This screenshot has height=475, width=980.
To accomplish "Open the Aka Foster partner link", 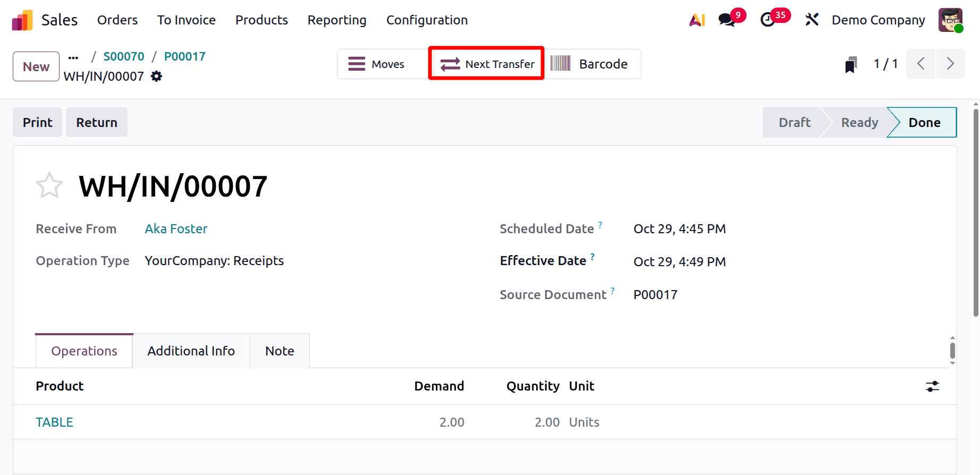I will pos(176,229).
